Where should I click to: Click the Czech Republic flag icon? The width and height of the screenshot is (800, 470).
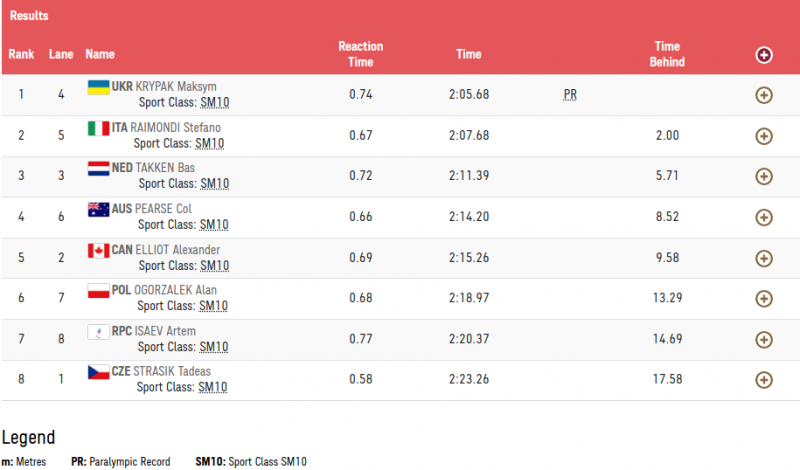[x=98, y=372]
